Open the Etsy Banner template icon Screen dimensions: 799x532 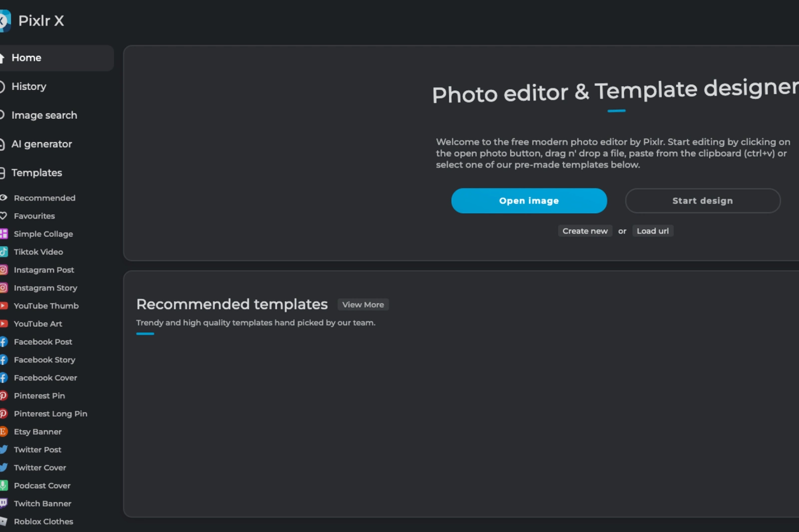[3, 431]
